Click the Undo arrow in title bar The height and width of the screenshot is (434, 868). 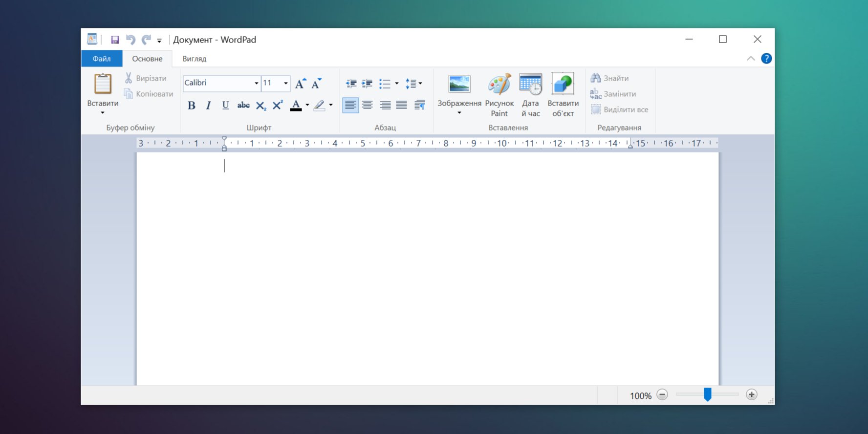(x=130, y=40)
